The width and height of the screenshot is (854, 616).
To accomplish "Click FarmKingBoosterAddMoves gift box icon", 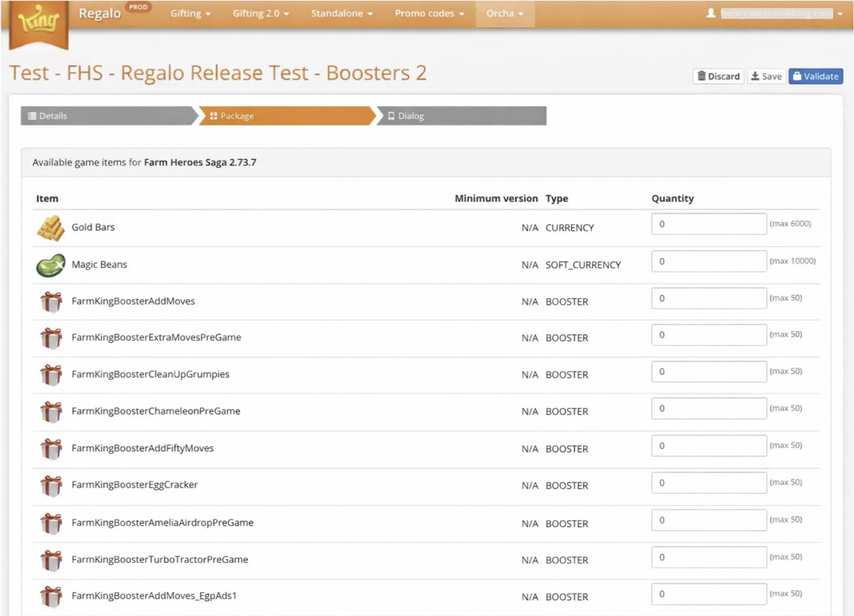I will coord(51,302).
